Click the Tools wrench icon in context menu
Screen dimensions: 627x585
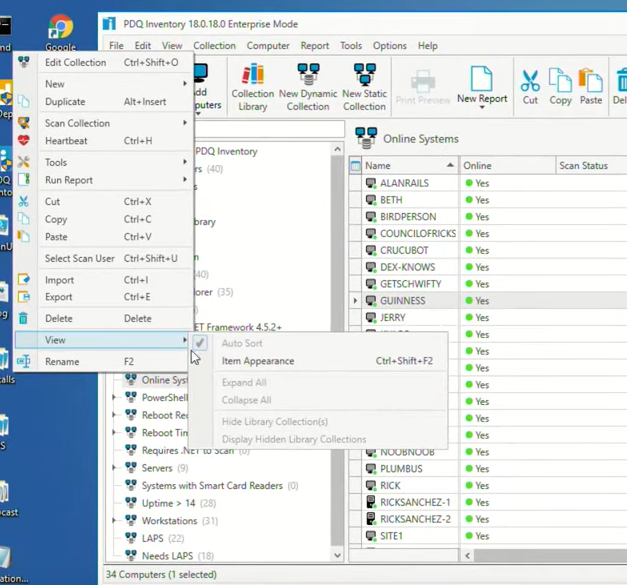pos(24,162)
